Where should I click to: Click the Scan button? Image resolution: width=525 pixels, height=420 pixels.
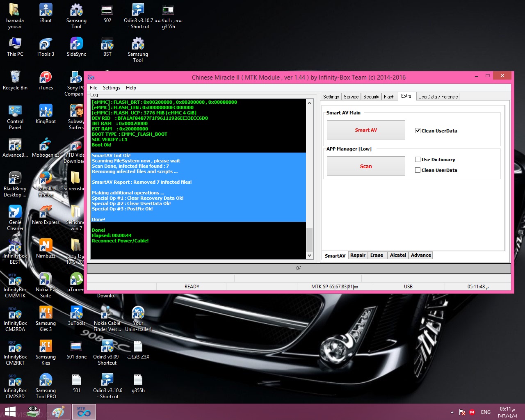click(366, 166)
